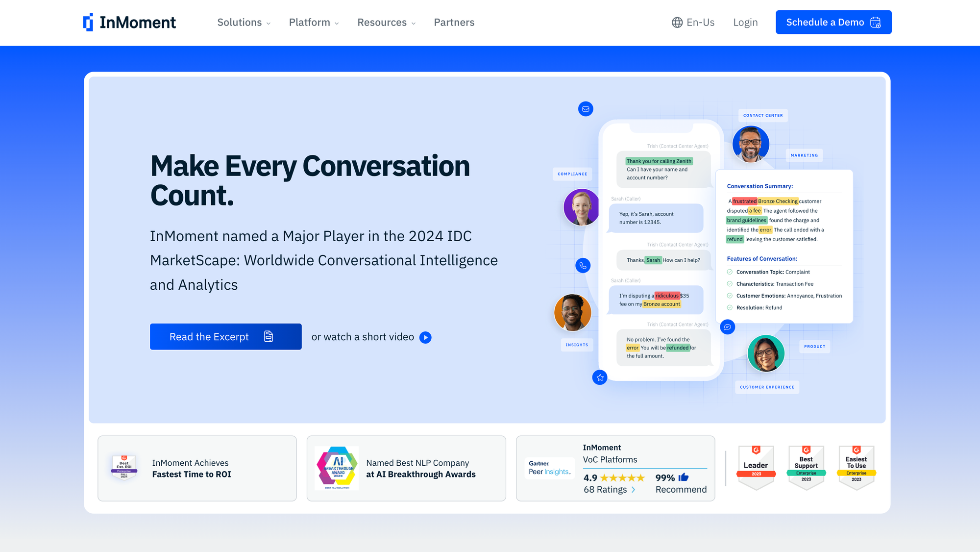Play the short video button icon
This screenshot has width=980, height=552.
(425, 337)
